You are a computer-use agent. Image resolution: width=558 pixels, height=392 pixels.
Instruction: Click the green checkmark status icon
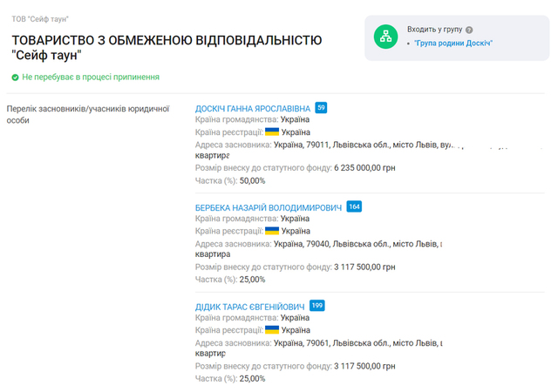(x=15, y=77)
